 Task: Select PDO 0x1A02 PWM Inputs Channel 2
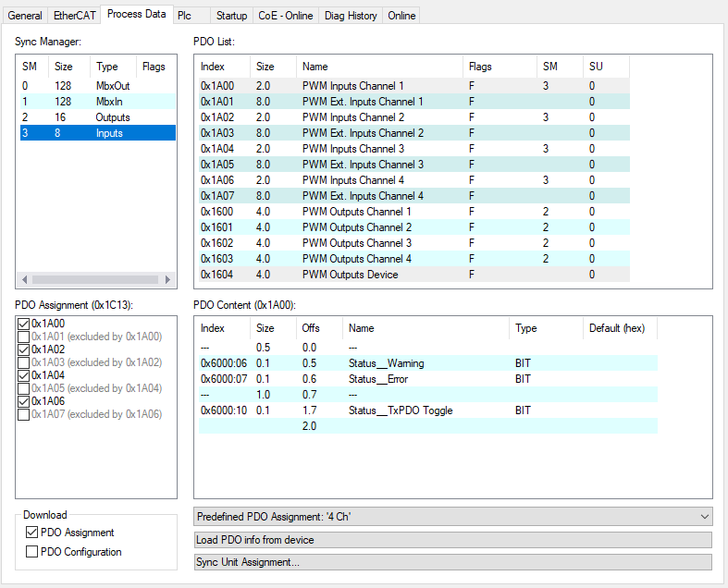point(414,117)
